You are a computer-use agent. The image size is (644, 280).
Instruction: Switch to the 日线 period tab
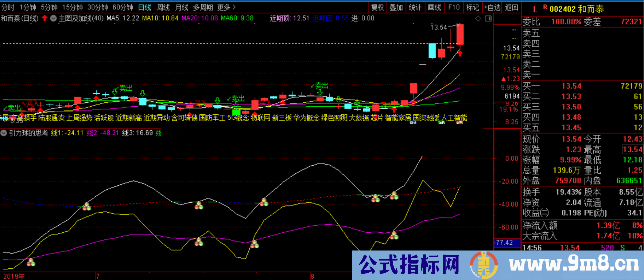coord(144,7)
